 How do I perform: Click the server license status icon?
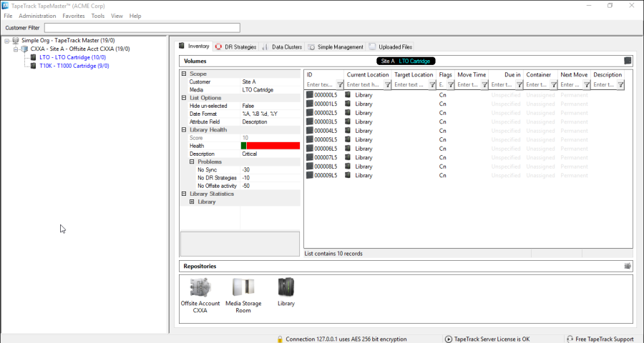[x=449, y=339]
